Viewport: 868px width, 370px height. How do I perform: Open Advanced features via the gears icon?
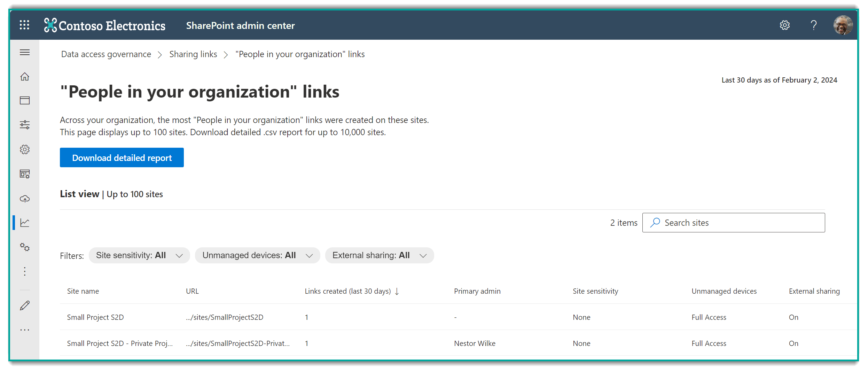click(25, 247)
